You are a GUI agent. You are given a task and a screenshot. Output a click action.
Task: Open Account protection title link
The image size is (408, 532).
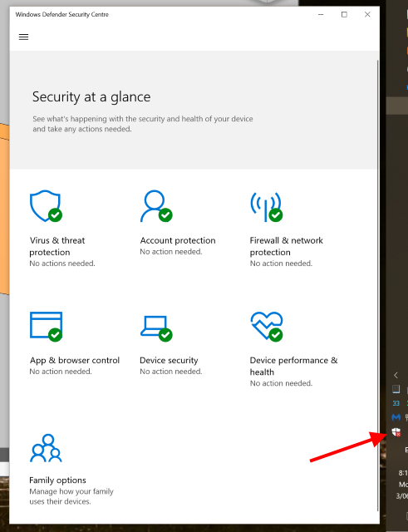(178, 240)
